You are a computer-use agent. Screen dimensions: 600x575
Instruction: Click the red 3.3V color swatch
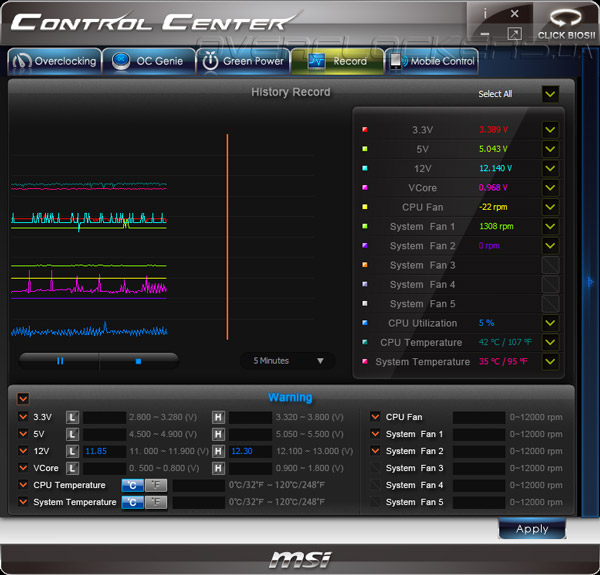tap(365, 129)
